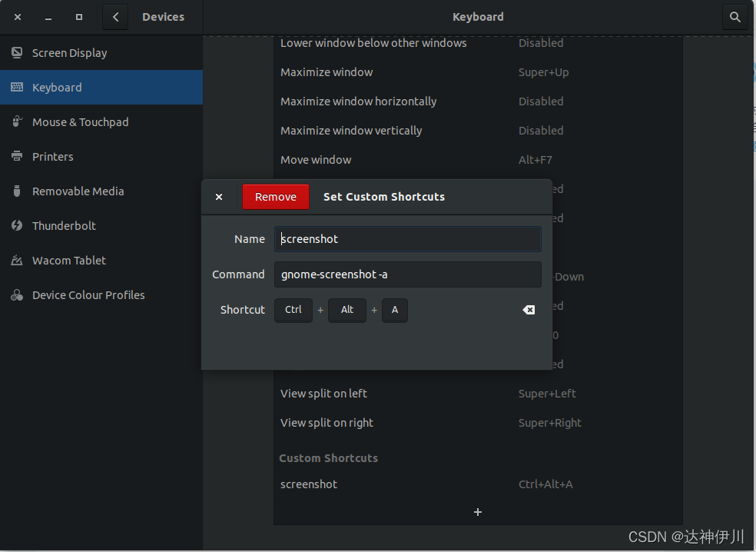Click the Screen Display monitor icon
756x552 pixels.
point(17,52)
